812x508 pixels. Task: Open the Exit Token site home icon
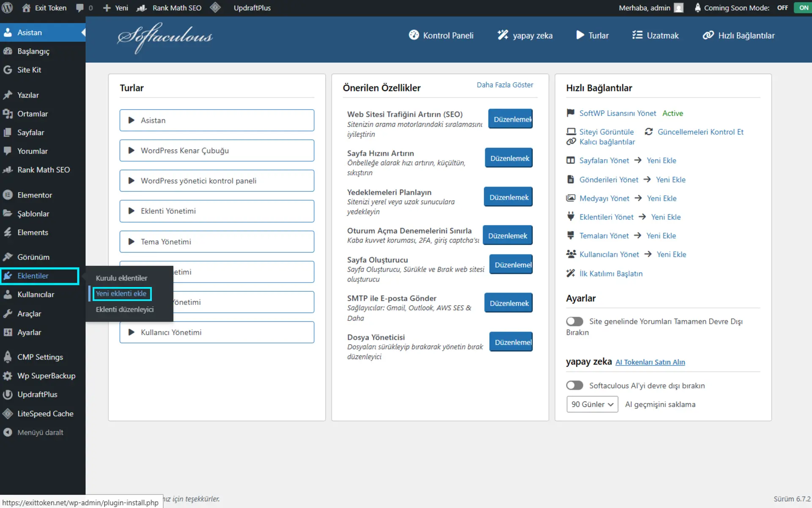(x=26, y=8)
